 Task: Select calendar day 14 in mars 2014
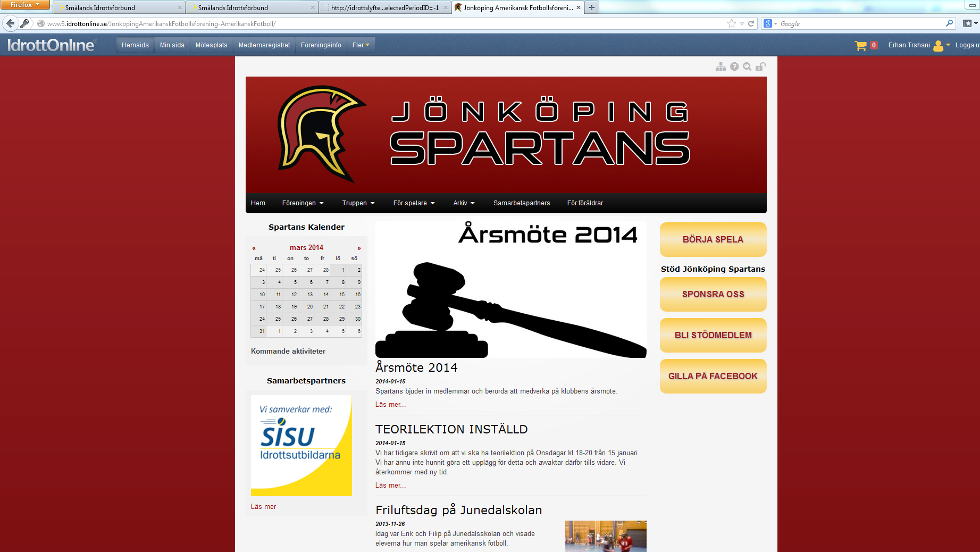pyautogui.click(x=322, y=294)
